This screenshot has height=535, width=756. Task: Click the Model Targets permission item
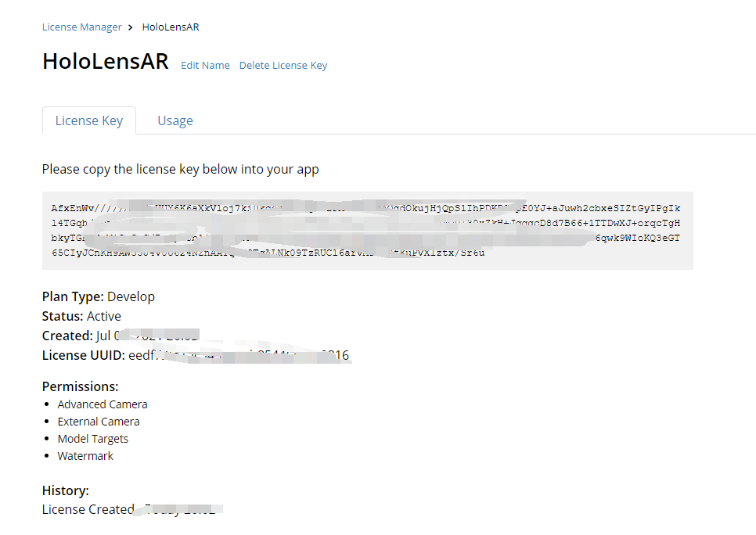click(92, 439)
